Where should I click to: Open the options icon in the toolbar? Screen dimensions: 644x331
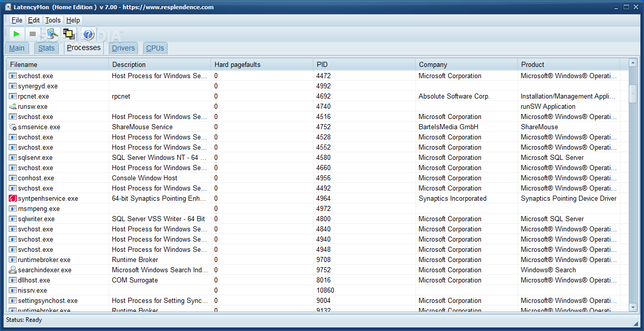click(51, 34)
